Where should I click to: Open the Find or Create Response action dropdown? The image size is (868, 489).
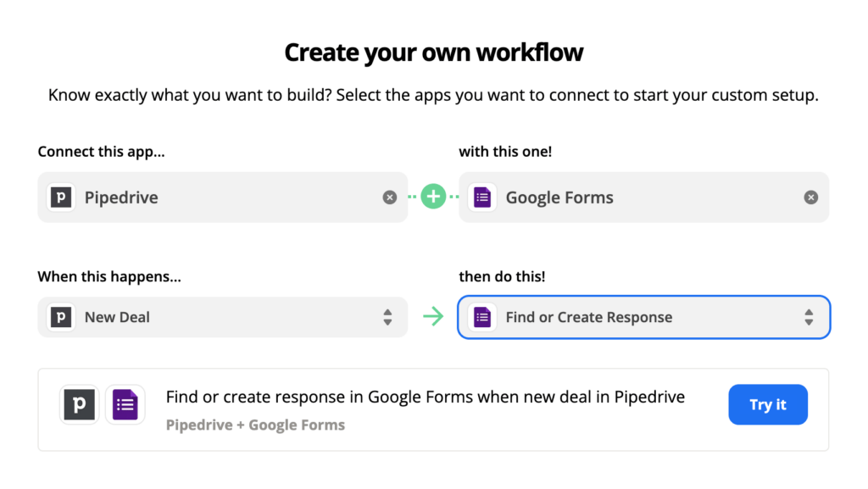644,317
